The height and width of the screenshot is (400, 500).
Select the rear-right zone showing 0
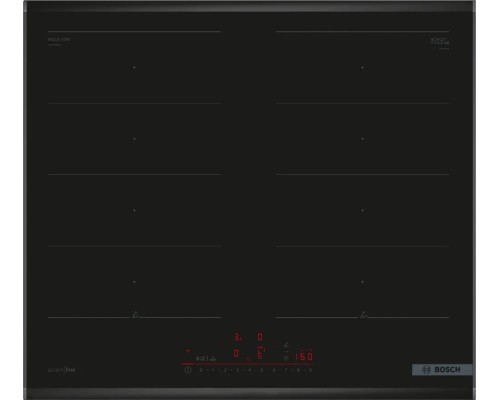coord(260,337)
